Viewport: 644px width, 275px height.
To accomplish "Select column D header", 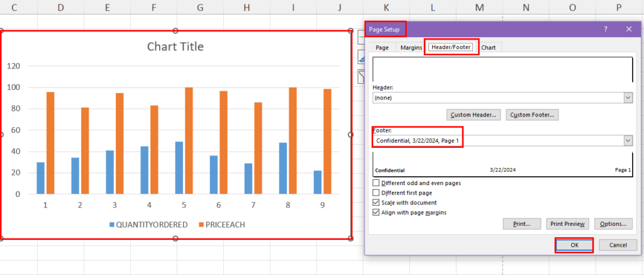I will pyautogui.click(x=61, y=8).
